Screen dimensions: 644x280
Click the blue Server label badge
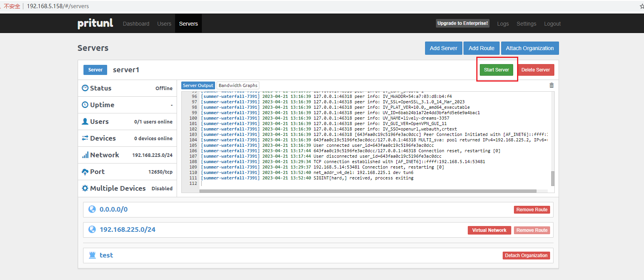tap(95, 70)
